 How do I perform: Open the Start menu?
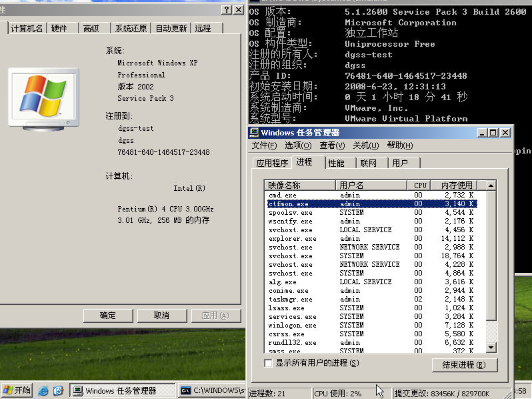pyautogui.click(x=17, y=390)
